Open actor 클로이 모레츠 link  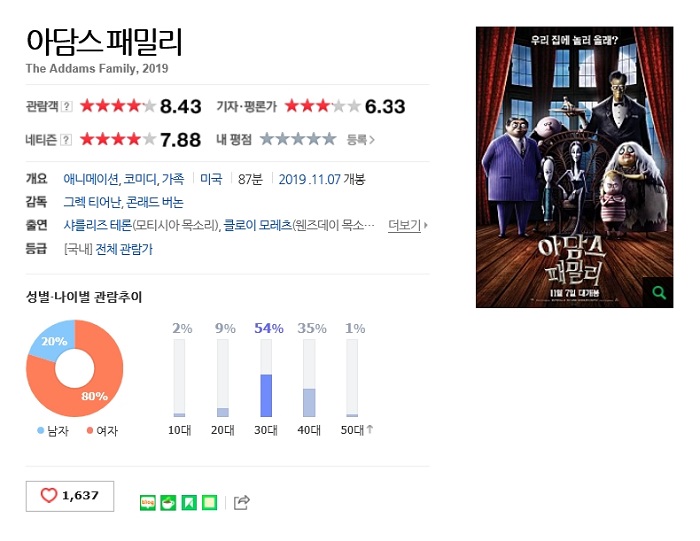(x=258, y=225)
